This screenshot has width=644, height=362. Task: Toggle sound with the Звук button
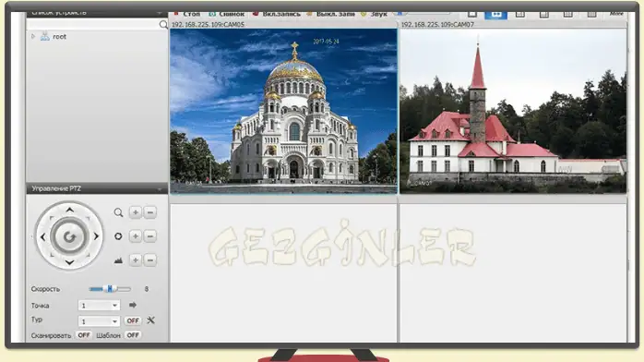coord(375,14)
